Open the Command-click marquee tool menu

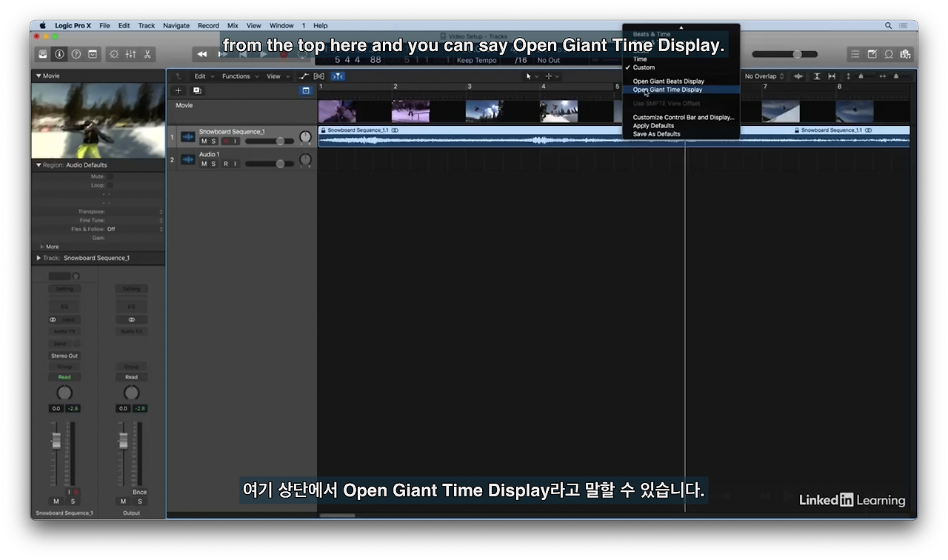pos(553,76)
